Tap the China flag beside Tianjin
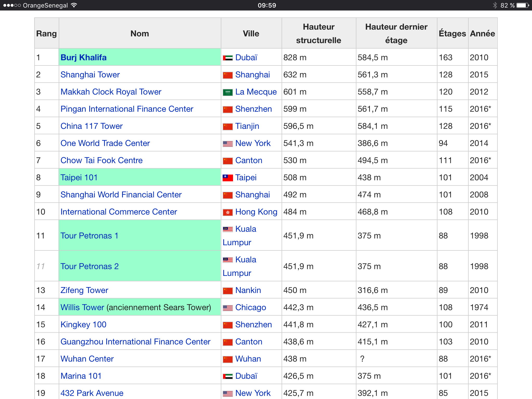The height and width of the screenshot is (399, 532). (x=228, y=127)
